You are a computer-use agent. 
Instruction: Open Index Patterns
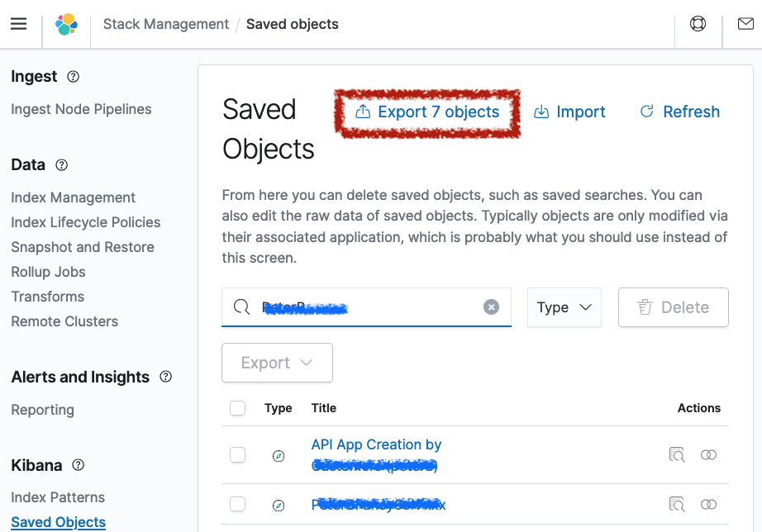pos(58,497)
